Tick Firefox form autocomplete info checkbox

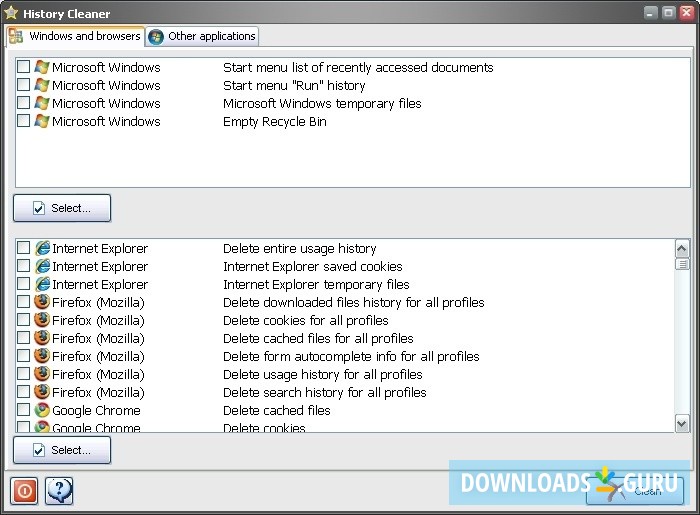tap(23, 356)
